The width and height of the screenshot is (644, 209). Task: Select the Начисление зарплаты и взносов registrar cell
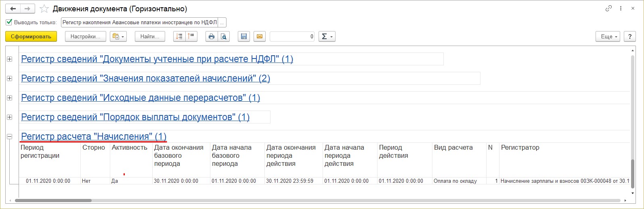(x=564, y=181)
